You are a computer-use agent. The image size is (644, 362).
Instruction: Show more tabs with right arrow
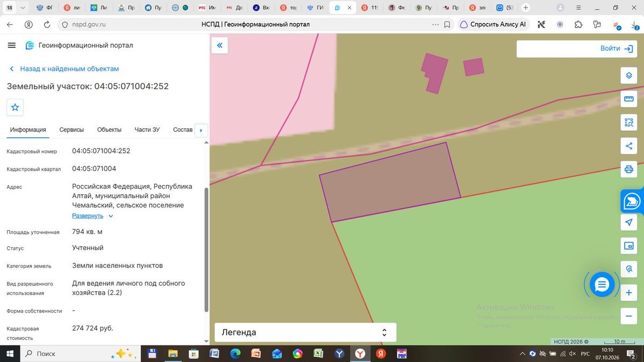[201, 130]
